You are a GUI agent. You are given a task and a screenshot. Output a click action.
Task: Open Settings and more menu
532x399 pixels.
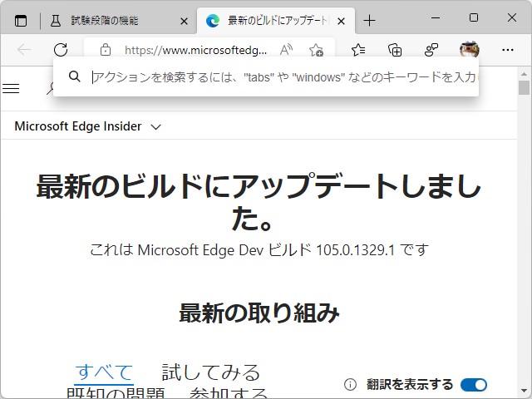[508, 50]
